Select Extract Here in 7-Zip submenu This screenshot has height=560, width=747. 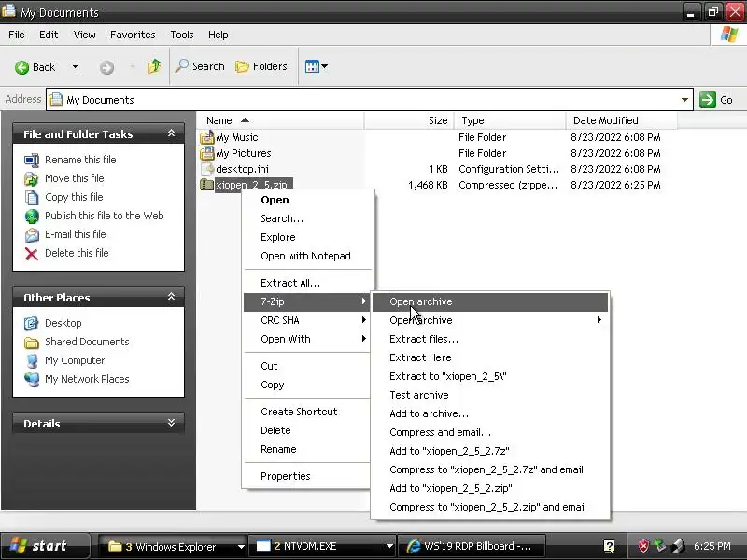click(x=490, y=357)
